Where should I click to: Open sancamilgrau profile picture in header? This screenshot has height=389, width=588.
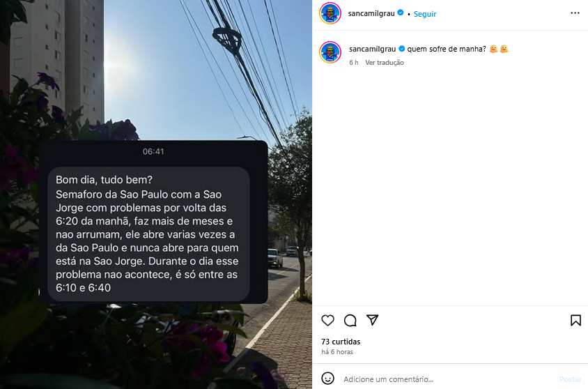(x=330, y=13)
